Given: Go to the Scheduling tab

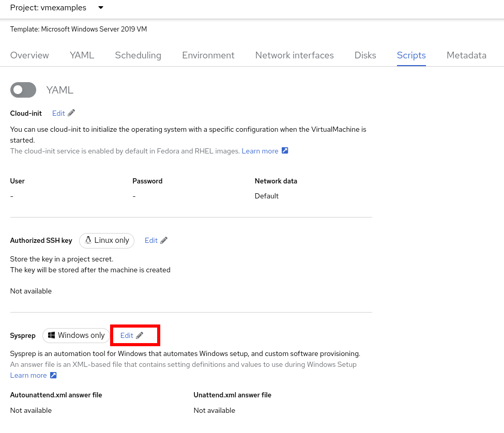Looking at the screenshot, I should 138,55.
